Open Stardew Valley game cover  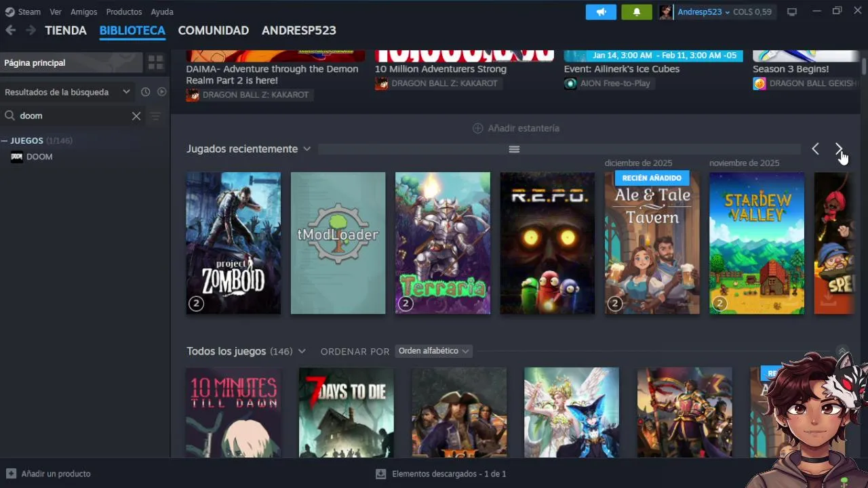click(x=757, y=243)
